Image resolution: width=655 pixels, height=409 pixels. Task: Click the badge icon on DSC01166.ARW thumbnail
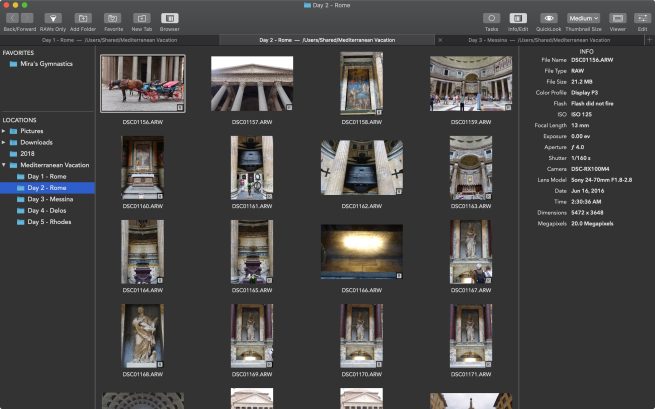(399, 276)
